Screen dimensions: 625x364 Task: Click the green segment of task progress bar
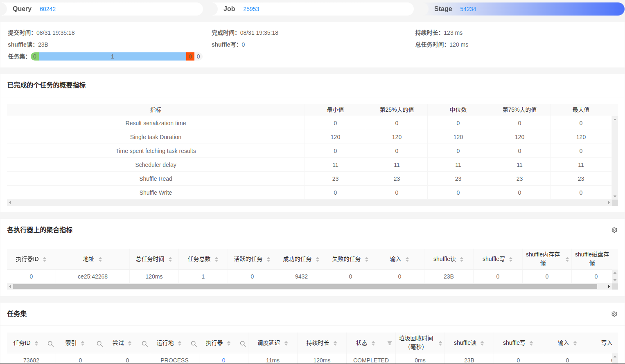click(35, 56)
